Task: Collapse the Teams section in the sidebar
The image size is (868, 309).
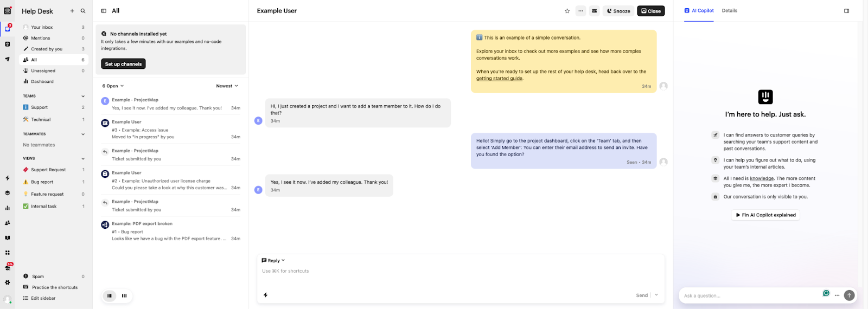Action: coord(83,96)
